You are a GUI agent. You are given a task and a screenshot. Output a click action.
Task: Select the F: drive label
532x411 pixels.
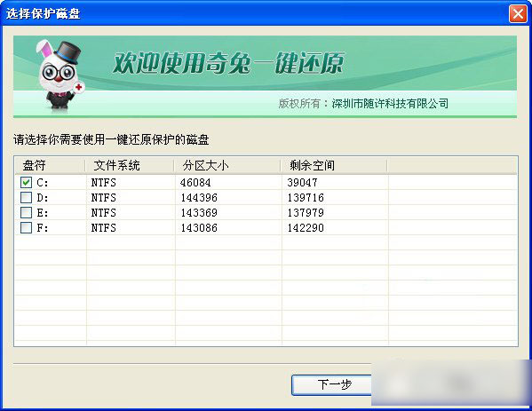(x=43, y=228)
